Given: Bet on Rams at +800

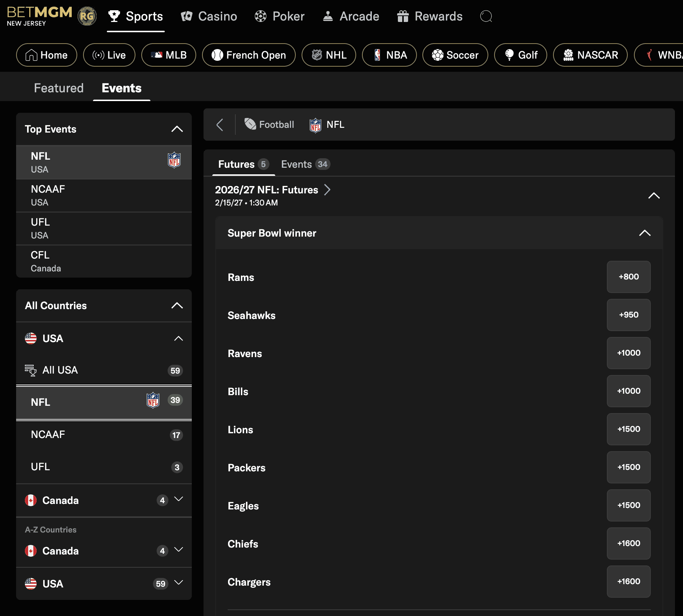Looking at the screenshot, I should pyautogui.click(x=629, y=277).
